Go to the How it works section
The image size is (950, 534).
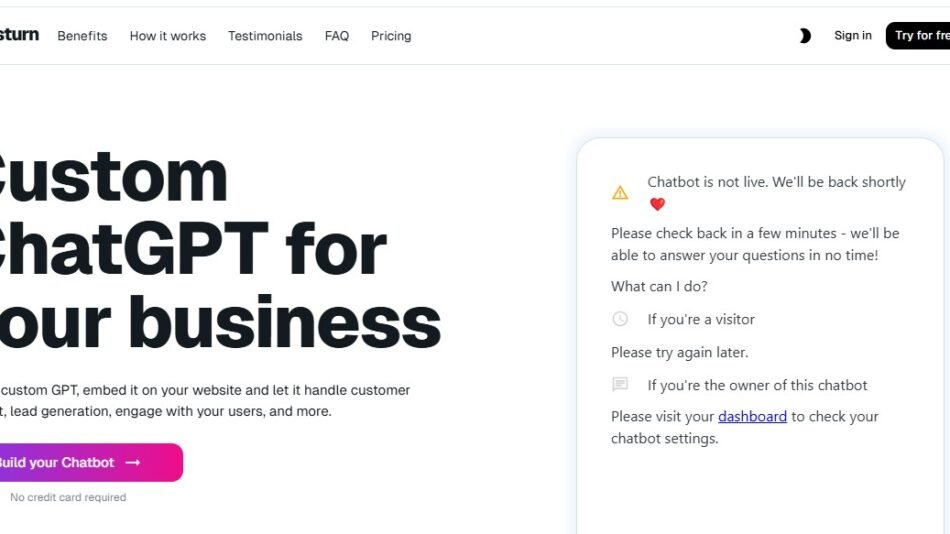point(168,36)
